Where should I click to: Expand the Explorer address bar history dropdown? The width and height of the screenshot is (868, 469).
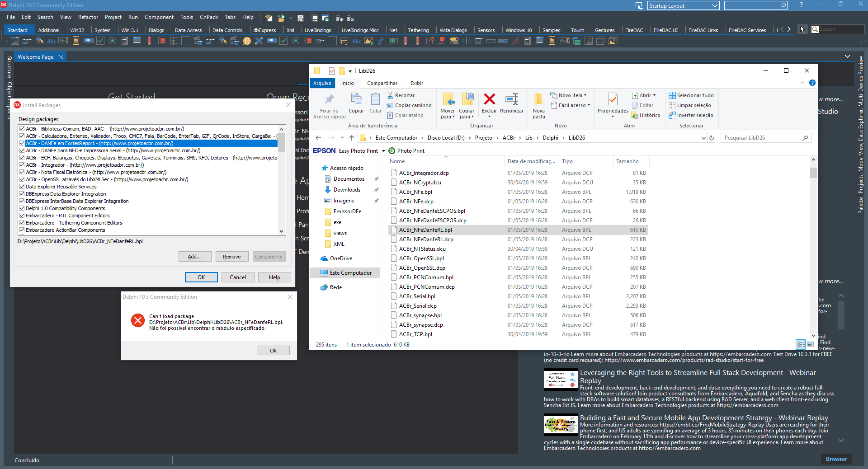(x=703, y=138)
